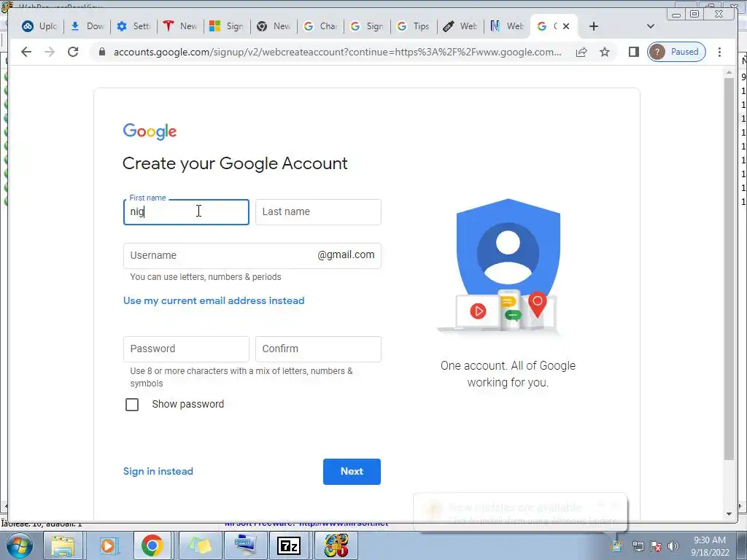Click the Windows Update tray icon
747x560 pixels.
617,546
